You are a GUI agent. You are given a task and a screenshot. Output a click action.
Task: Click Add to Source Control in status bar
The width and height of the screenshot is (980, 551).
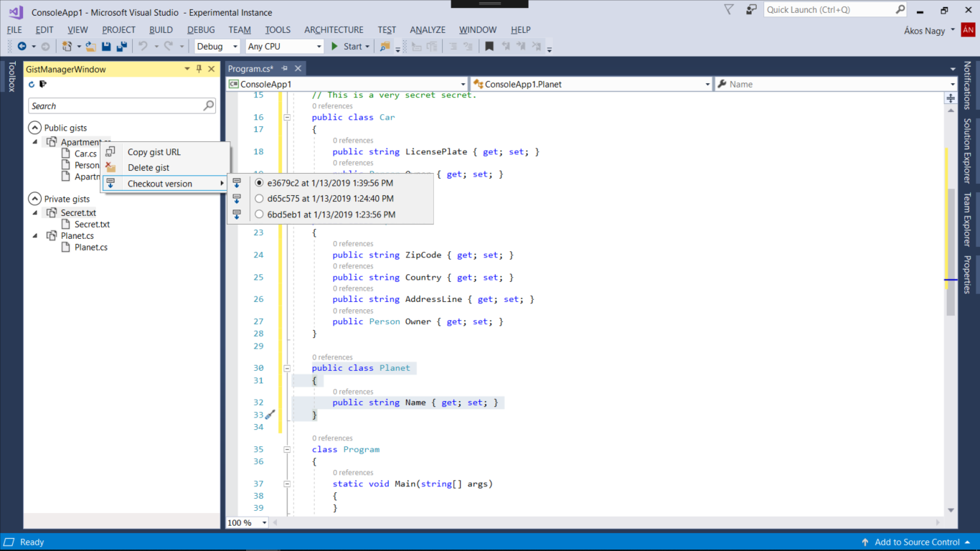(x=917, y=542)
